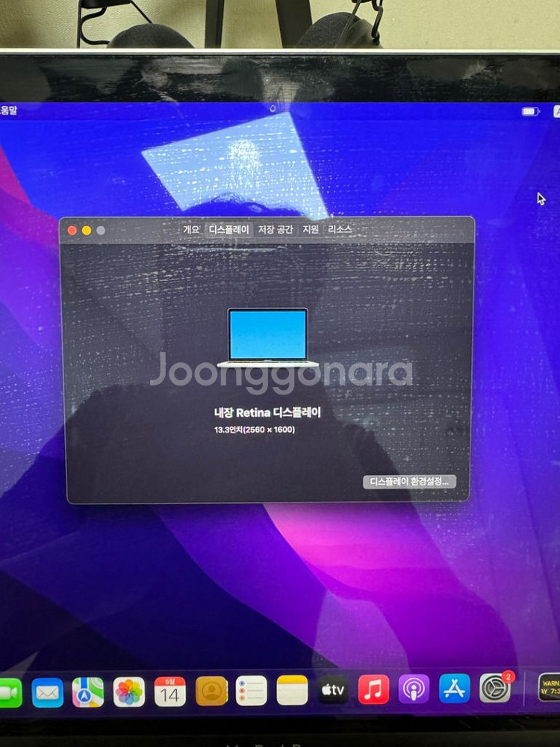Launch Podcasts from the dock
560x747 pixels.
click(x=414, y=689)
